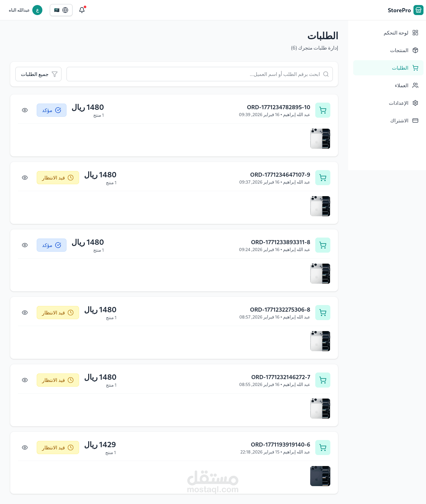Click the eye icon for order ORD-1771234782895-10
The image size is (426, 504).
tap(25, 110)
